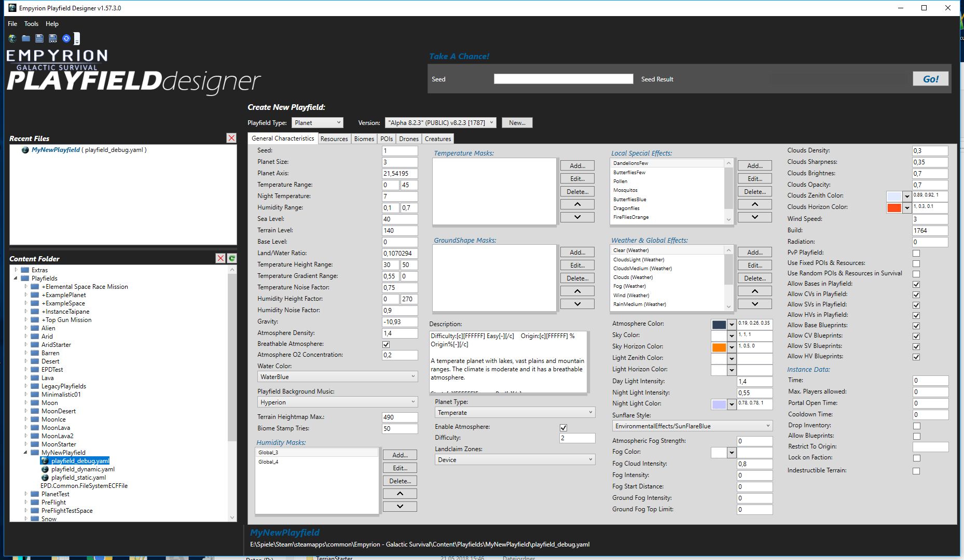This screenshot has width=964, height=560.
Task: Click the Playfields folder icon in tree
Action: pyautogui.click(x=25, y=278)
